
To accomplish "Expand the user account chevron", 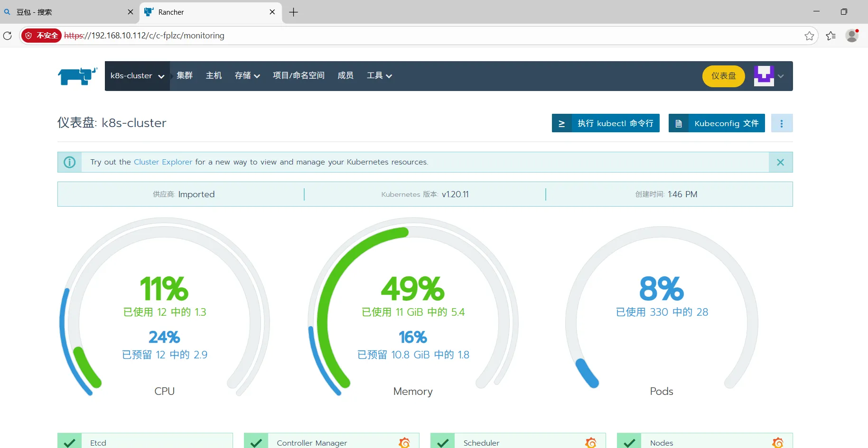I will (781, 76).
